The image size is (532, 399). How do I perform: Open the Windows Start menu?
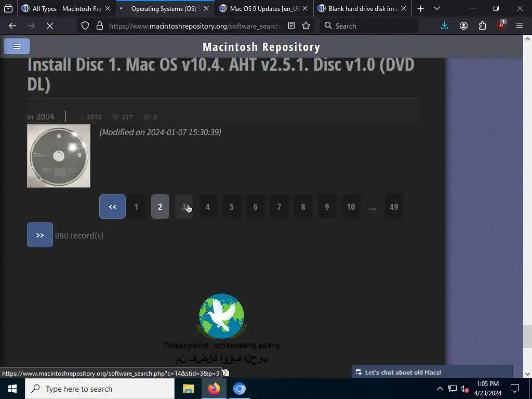(12, 389)
